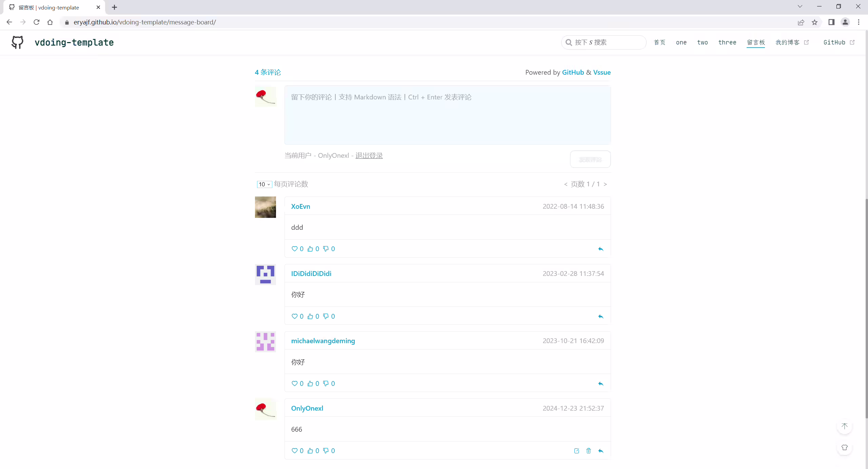This screenshot has width=868, height=469.
Task: Thumbs up XoEvn's comment
Action: pyautogui.click(x=310, y=249)
